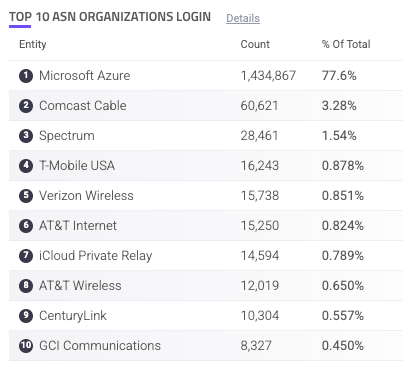Viewport: 413px width, 369px height.
Task: Click the Top 10 ASN Organizations Login title
Action: tap(110, 17)
